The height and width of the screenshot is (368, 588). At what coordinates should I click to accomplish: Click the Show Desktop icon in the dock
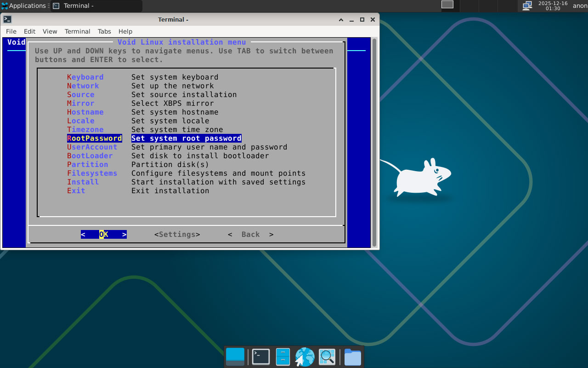tap(235, 357)
